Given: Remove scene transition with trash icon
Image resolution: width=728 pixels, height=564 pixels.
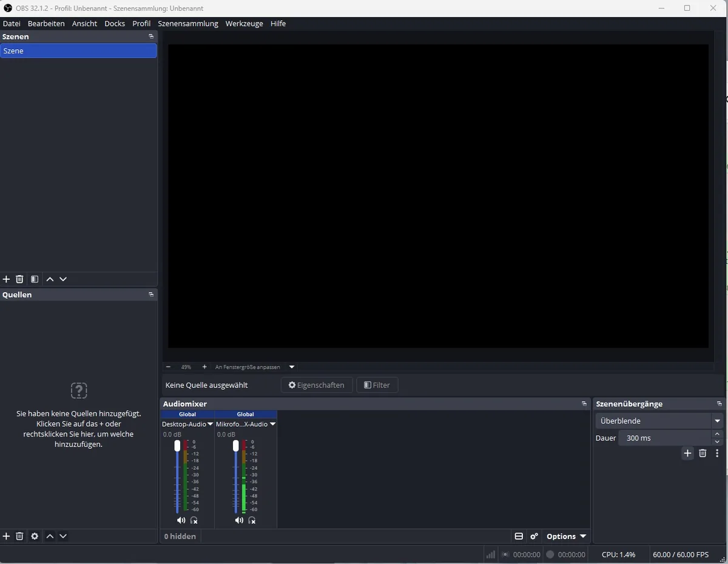Looking at the screenshot, I should (x=703, y=453).
